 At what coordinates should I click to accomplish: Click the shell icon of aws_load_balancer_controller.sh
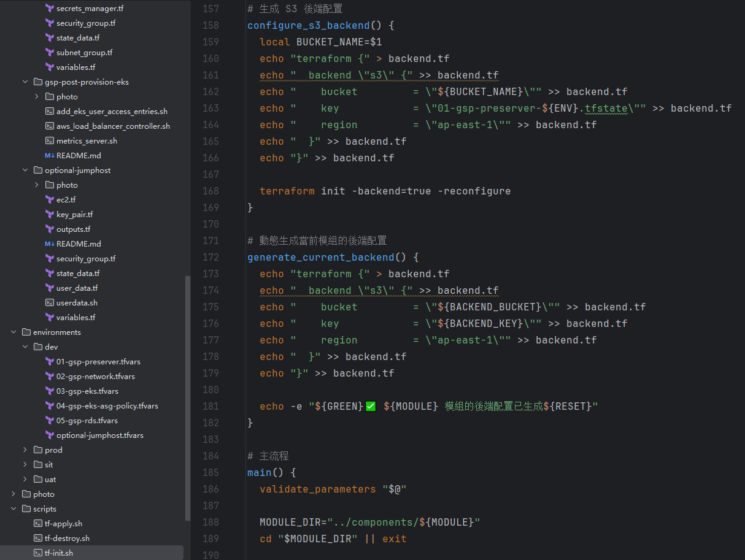(x=50, y=126)
